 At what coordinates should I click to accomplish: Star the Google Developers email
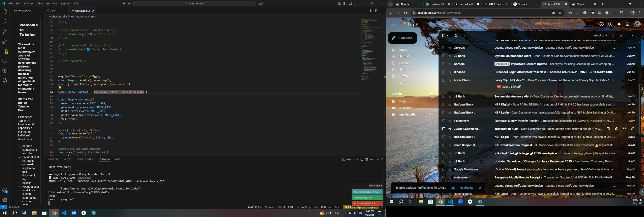click(450, 170)
